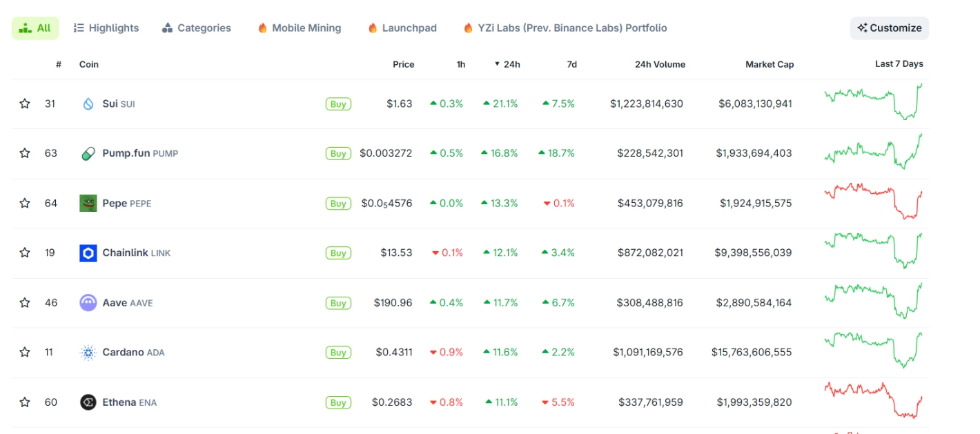
Task: Toggle the favorite star for Ethena
Action: point(25,402)
